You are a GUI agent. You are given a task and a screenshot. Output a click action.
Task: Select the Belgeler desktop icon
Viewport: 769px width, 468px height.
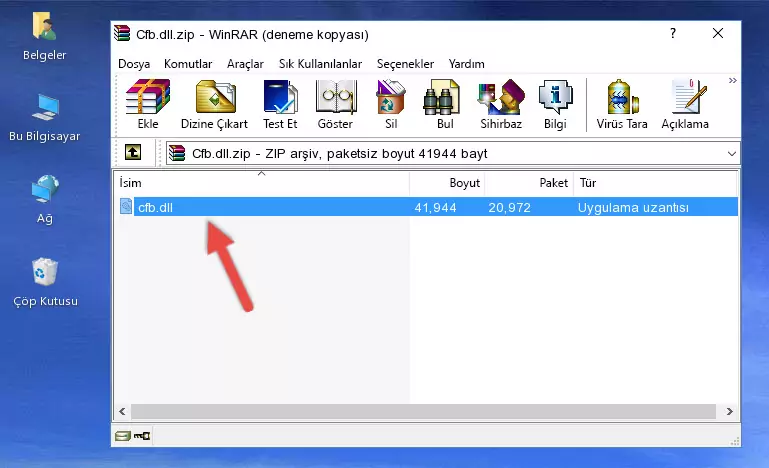point(45,37)
